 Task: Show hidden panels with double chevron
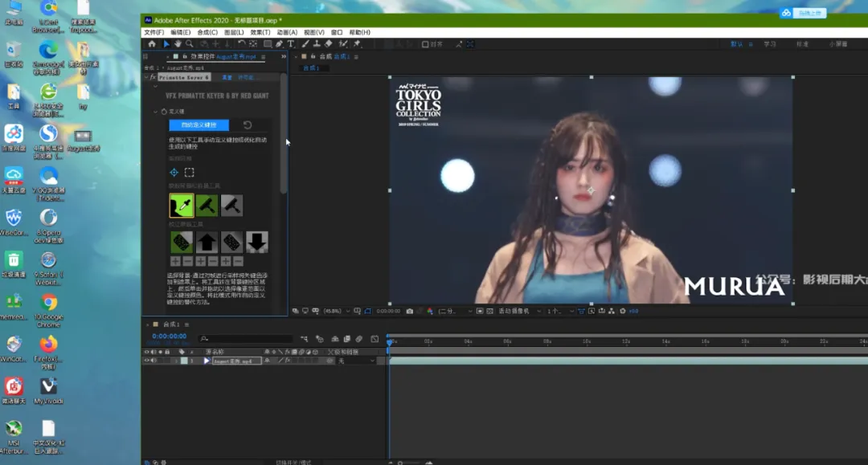[x=284, y=56]
